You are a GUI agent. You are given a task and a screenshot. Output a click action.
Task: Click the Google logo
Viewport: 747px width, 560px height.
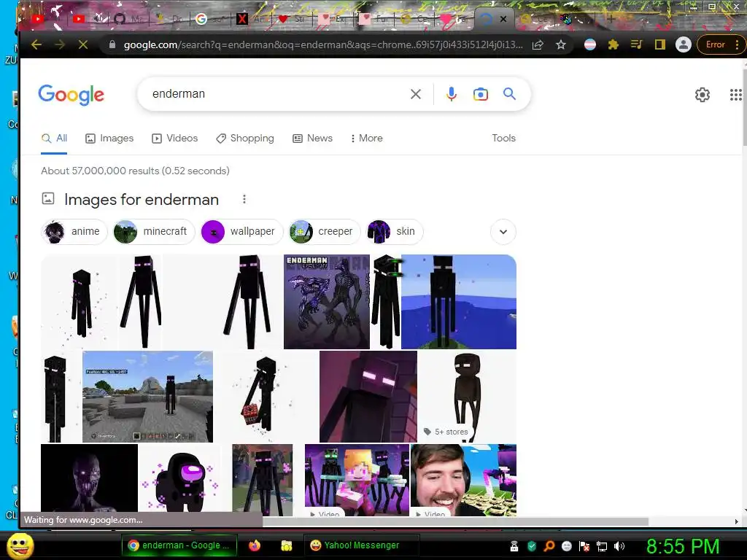pyautogui.click(x=71, y=95)
